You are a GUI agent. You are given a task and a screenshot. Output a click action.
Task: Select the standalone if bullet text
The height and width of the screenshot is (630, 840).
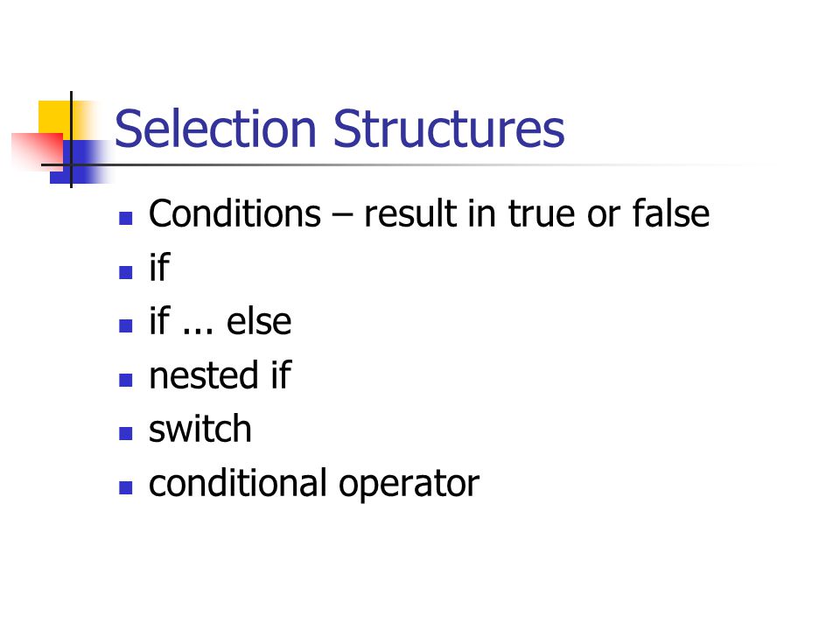tap(159, 267)
